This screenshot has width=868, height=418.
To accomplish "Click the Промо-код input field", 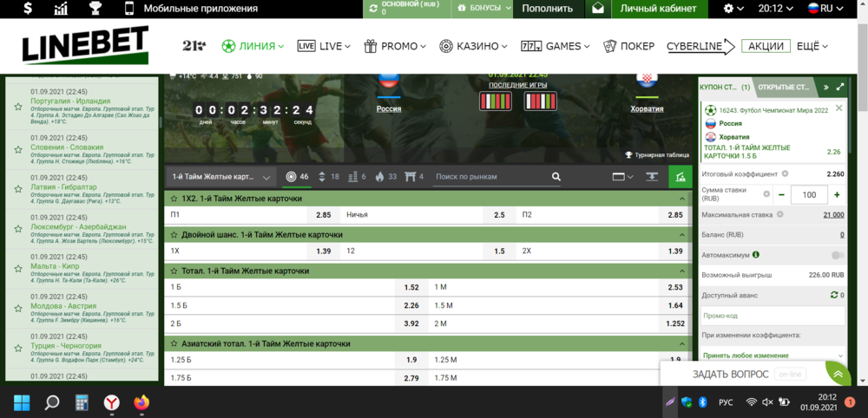I will click(x=773, y=315).
